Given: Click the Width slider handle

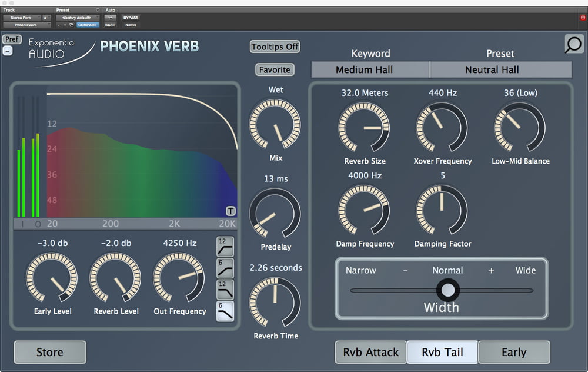Looking at the screenshot, I should pos(448,289).
